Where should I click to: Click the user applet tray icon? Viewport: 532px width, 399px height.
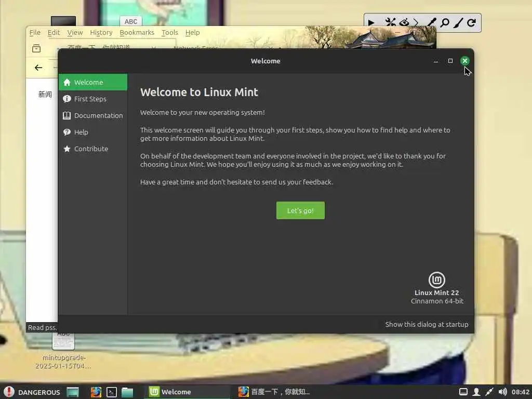(x=476, y=392)
